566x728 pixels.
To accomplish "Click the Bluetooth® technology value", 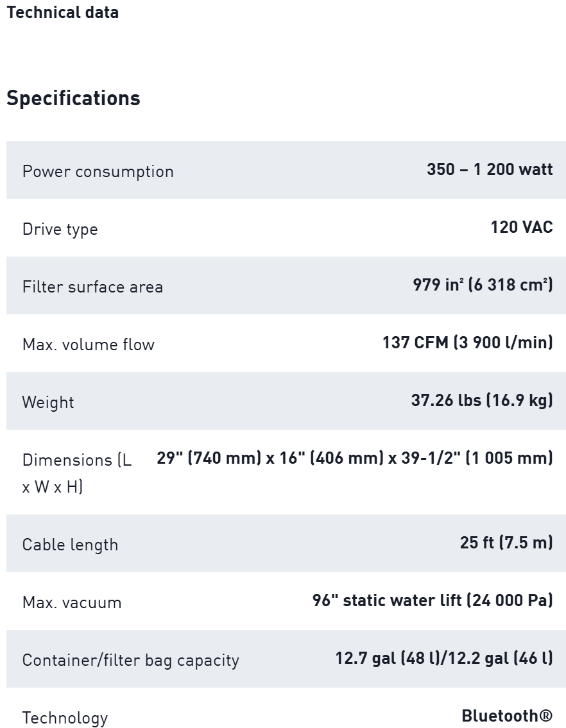I will pos(506,716).
